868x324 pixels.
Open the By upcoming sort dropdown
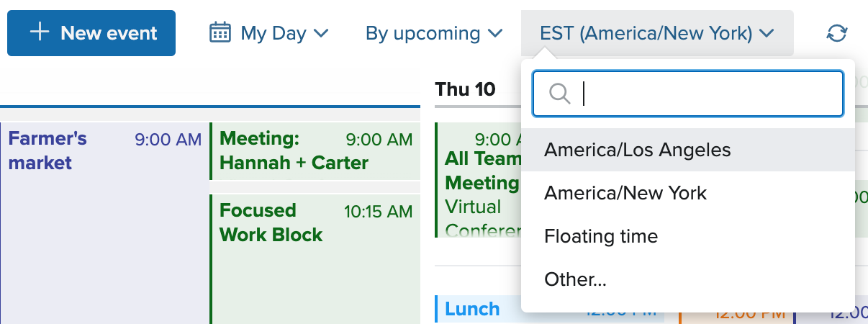(434, 33)
